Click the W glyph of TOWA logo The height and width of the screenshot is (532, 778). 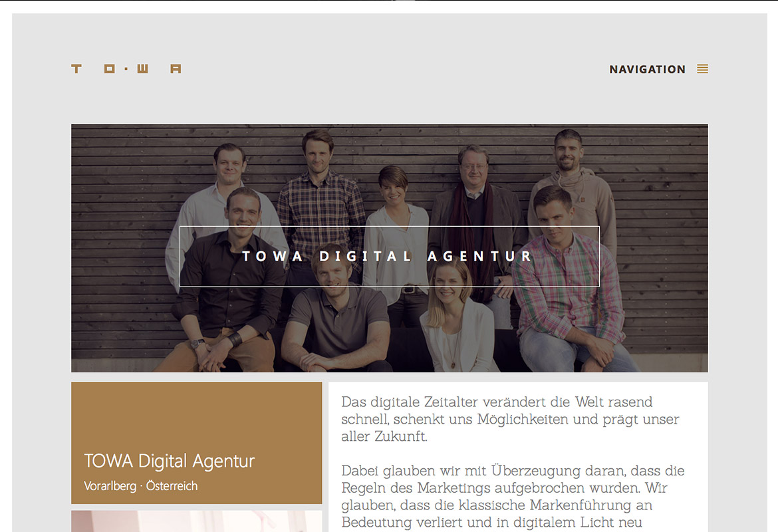(142, 68)
